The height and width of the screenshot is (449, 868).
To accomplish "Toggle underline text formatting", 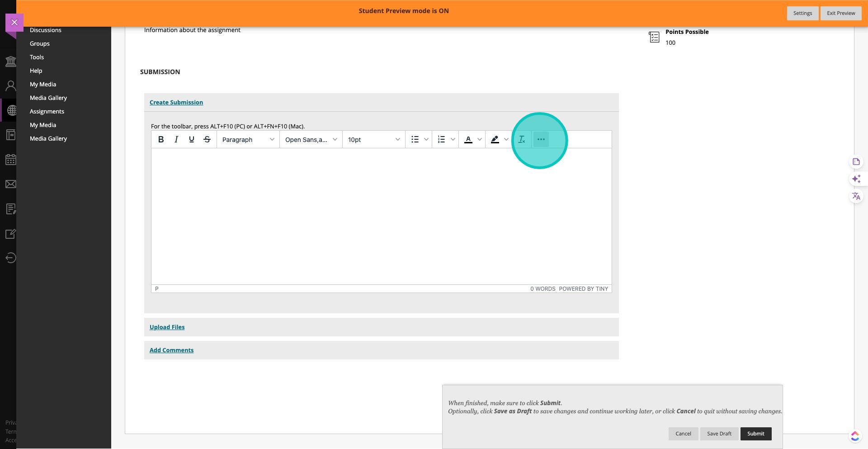I will 192,140.
